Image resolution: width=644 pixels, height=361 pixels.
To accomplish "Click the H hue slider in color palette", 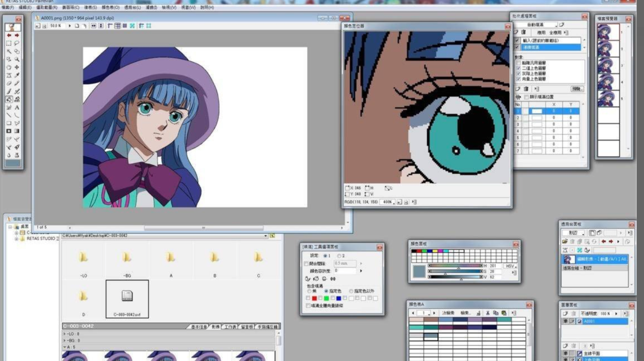I will point(456,266).
